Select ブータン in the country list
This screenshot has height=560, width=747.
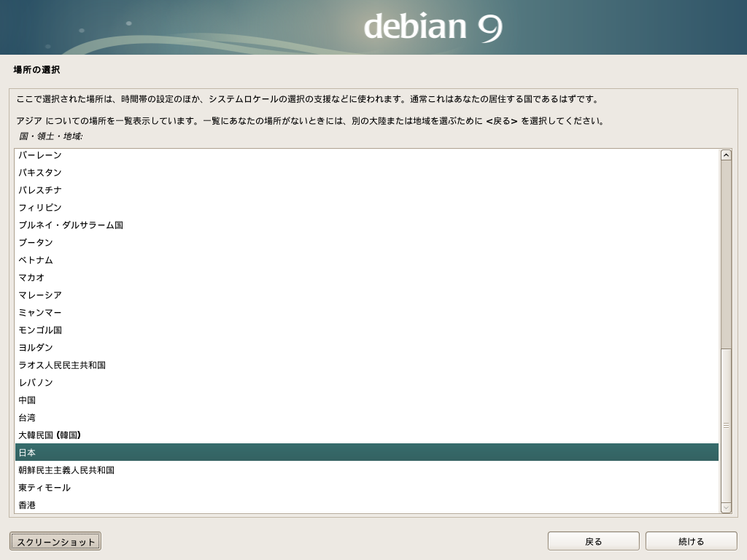pyautogui.click(x=366, y=242)
